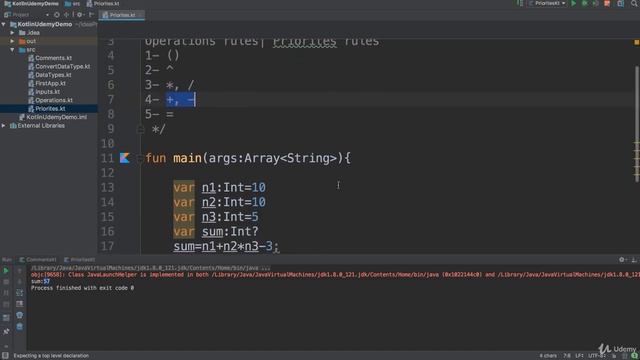
Task: Click UTF-8 encoding in status bar
Action: click(597, 356)
